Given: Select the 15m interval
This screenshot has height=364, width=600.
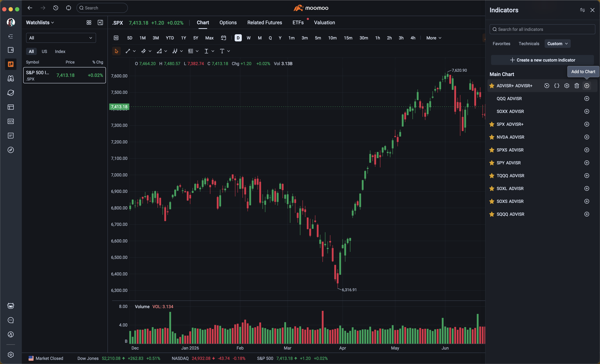Looking at the screenshot, I should coord(348,38).
